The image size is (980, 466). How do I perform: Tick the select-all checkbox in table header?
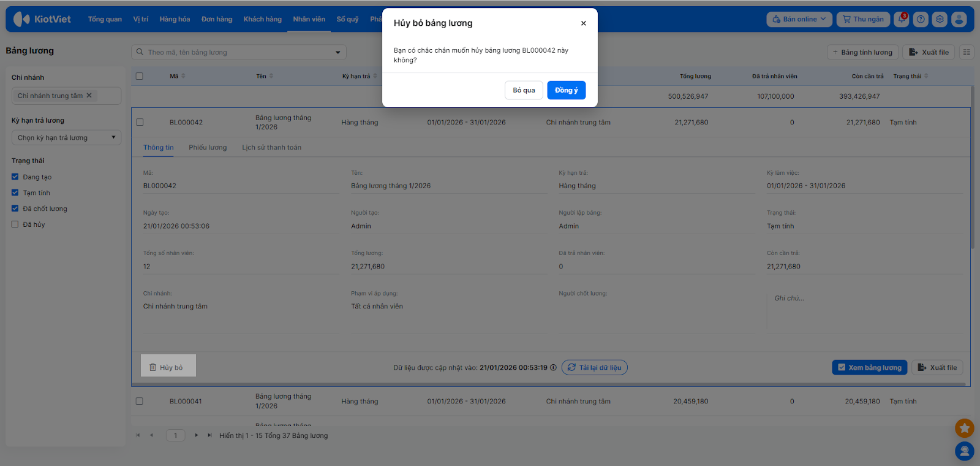139,76
